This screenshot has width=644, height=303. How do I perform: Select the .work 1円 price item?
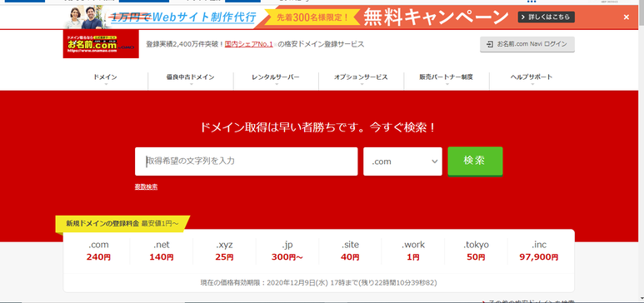pos(413,251)
